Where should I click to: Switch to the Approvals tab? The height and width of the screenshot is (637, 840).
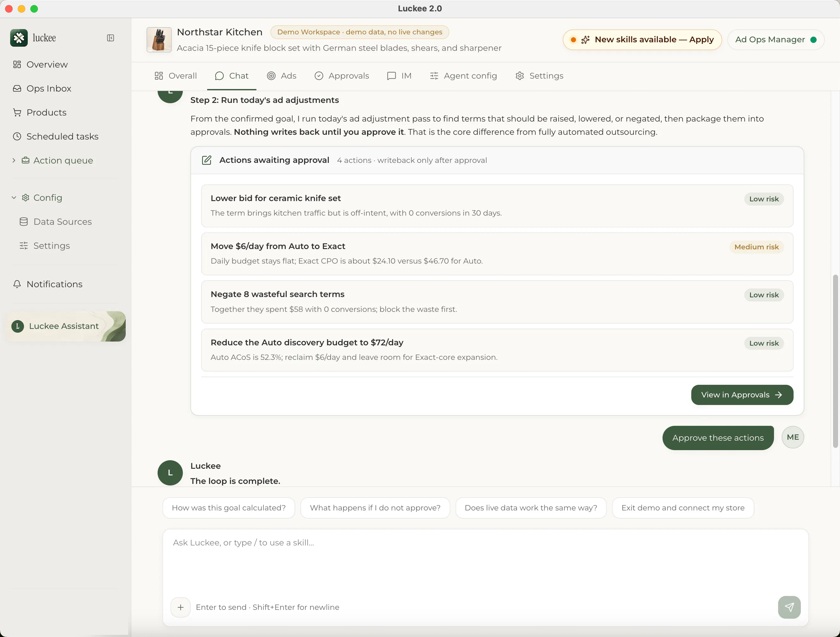[342, 76]
